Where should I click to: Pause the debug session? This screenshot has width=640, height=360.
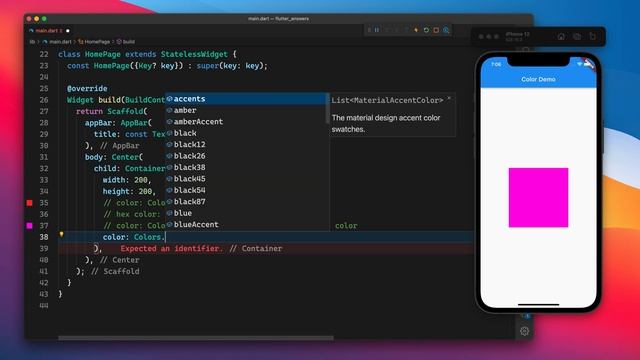(377, 30)
